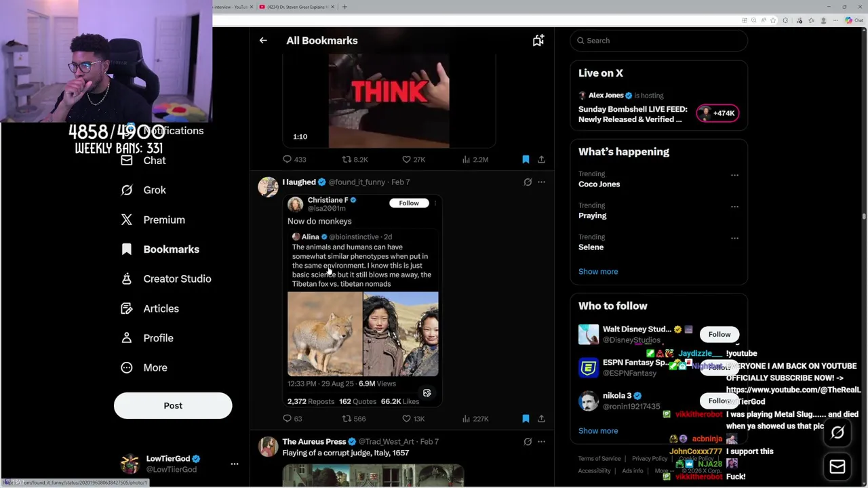
Task: Click the X Premium logo icon
Action: point(127,220)
